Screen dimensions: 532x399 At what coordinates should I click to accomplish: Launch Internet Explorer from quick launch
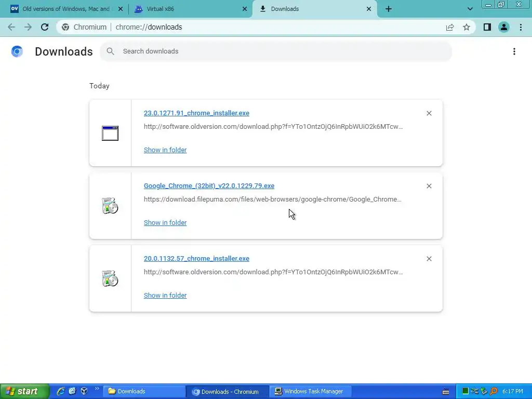tap(61, 391)
